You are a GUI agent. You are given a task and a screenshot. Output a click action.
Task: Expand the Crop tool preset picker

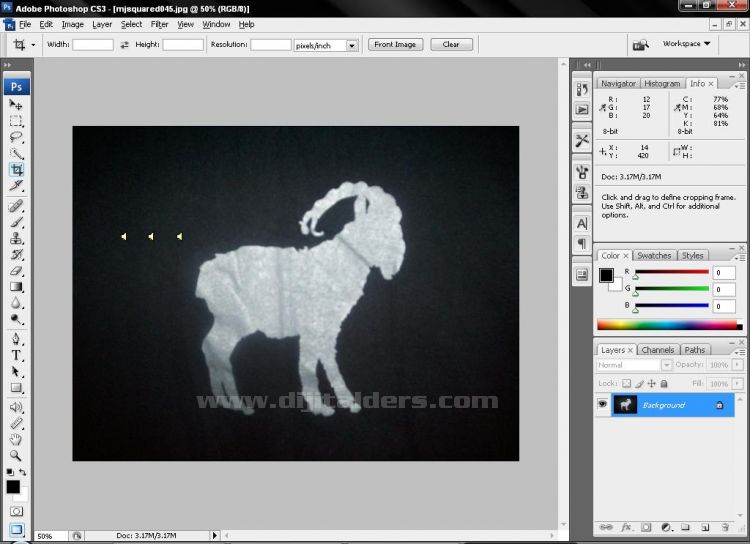pos(33,45)
